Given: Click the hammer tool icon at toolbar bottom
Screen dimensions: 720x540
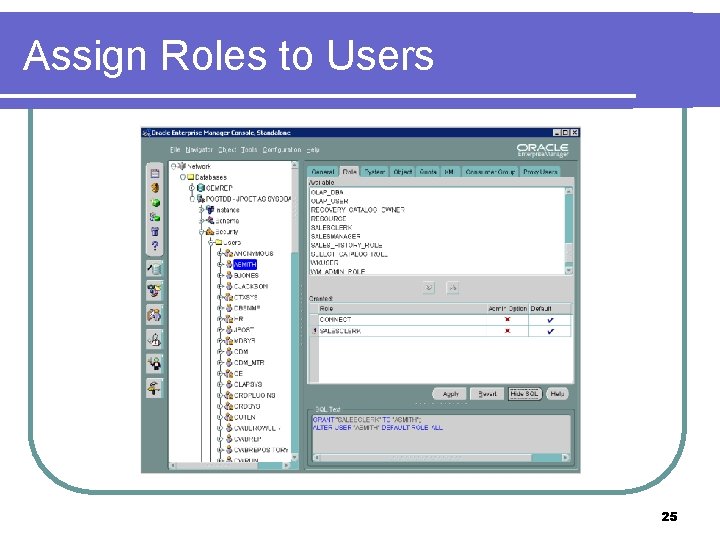Looking at the screenshot, I should pyautogui.click(x=154, y=388).
